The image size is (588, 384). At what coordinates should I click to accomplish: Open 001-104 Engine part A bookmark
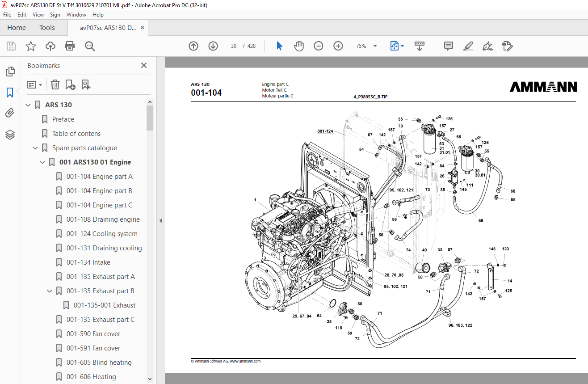coord(100,177)
